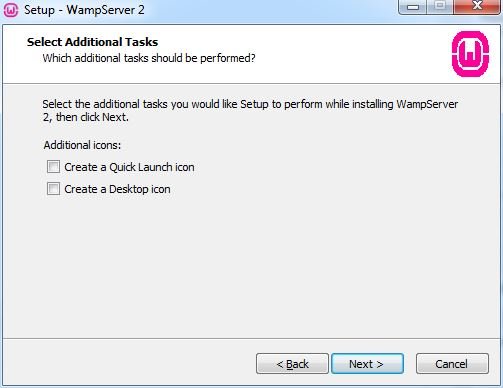The width and height of the screenshot is (503, 388).
Task: Close the WampServer Setup dialog
Action: click(477, 7)
